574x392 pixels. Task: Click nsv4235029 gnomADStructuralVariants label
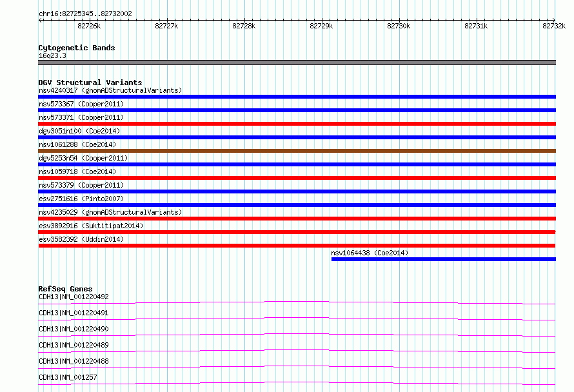point(110,212)
